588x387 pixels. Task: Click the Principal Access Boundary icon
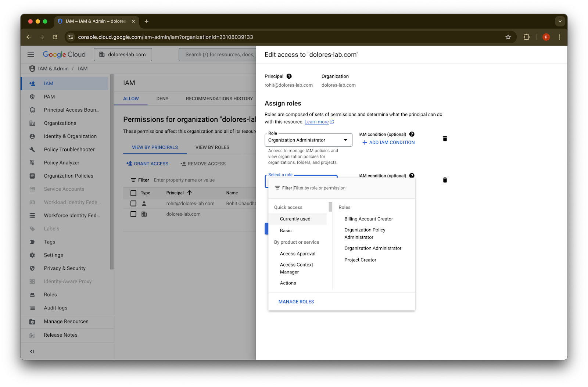(32, 110)
